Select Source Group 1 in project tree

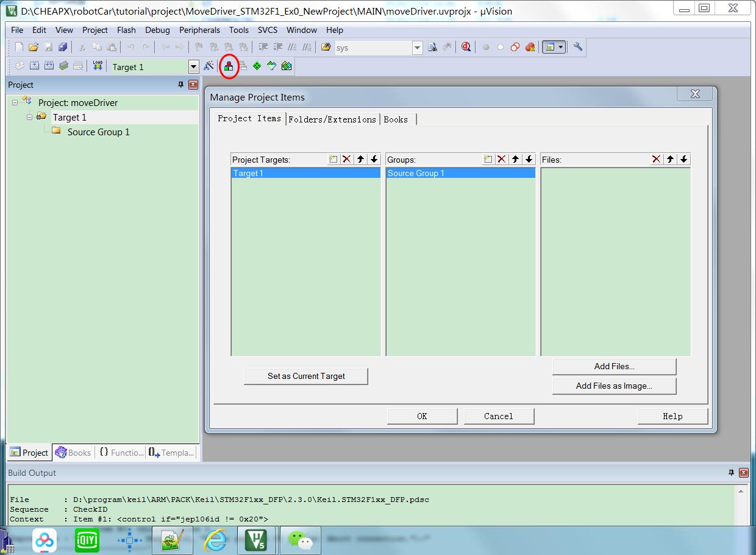98,132
